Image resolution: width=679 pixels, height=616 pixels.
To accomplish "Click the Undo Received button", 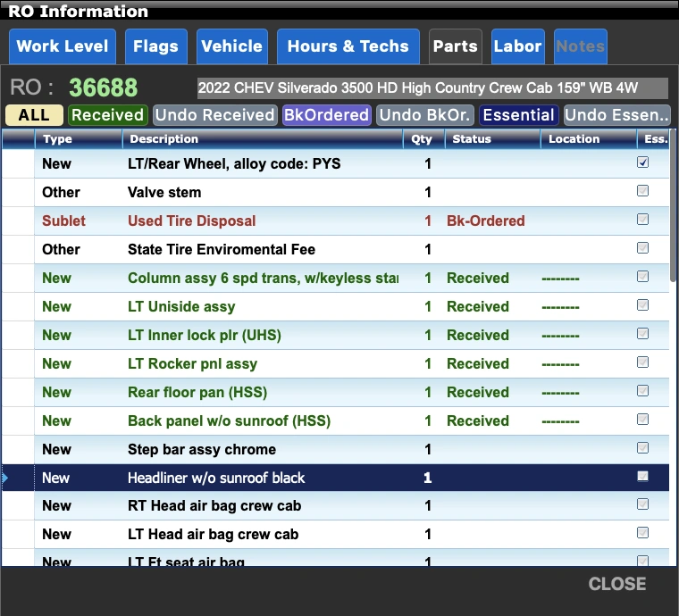I will tap(214, 115).
